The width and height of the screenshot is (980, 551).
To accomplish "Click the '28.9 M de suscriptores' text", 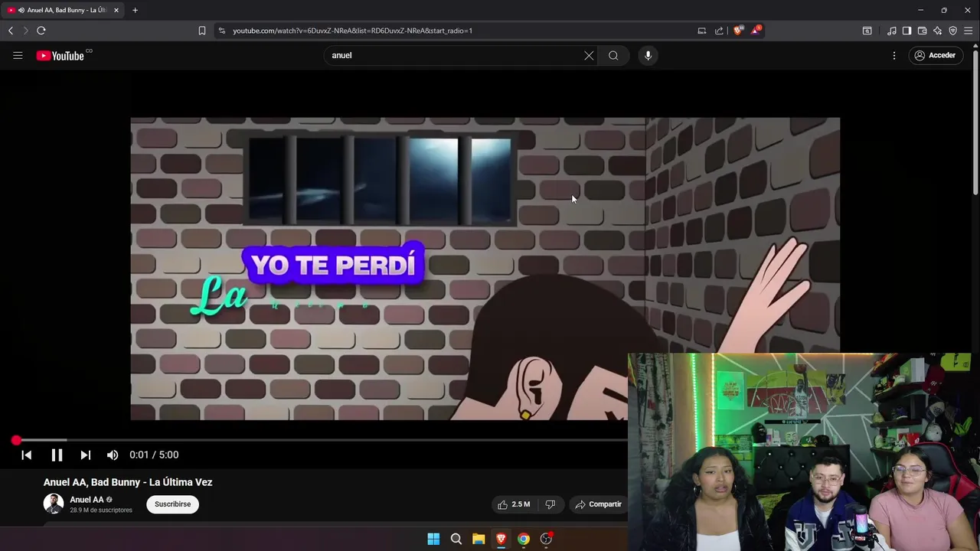I will click(101, 510).
